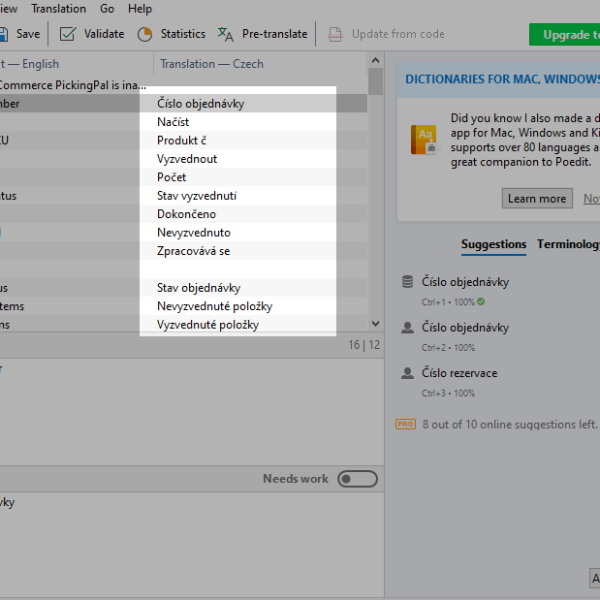Click translation memory icon beside first suggestion
600x600 pixels.
tap(407, 282)
